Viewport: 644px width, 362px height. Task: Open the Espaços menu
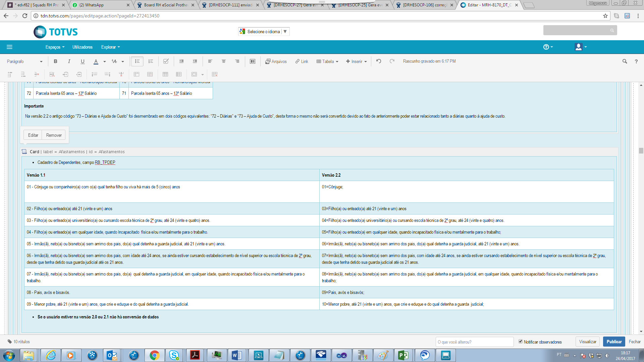pos(55,47)
